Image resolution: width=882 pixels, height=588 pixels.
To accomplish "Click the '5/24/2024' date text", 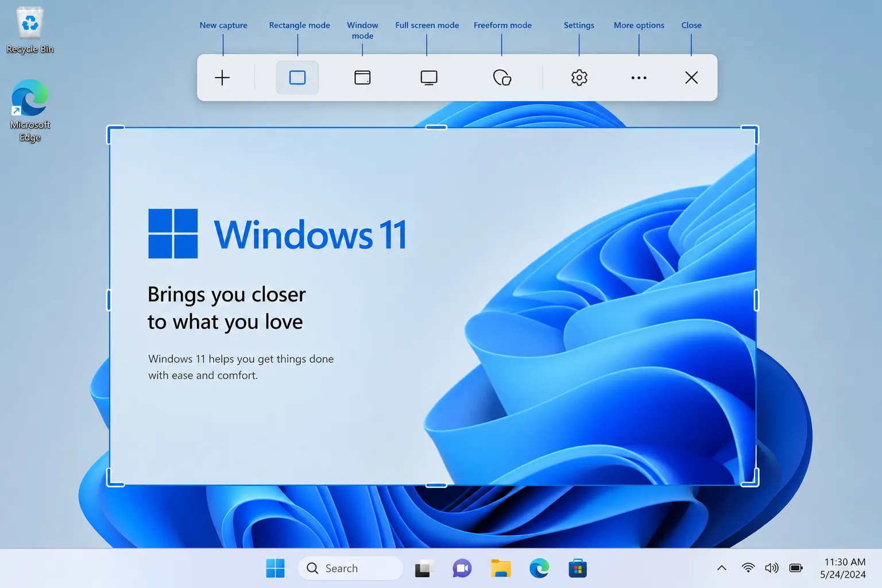I will pyautogui.click(x=842, y=575).
